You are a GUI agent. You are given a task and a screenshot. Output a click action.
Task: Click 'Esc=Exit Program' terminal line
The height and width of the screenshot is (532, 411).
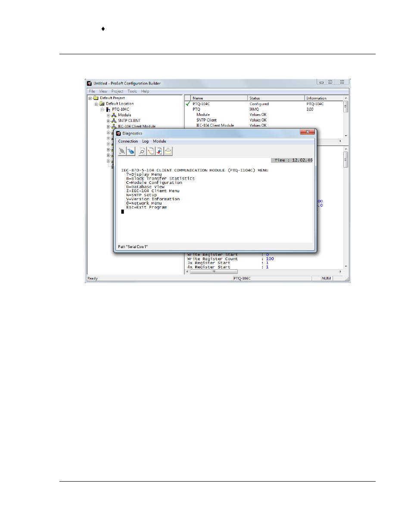click(x=146, y=207)
